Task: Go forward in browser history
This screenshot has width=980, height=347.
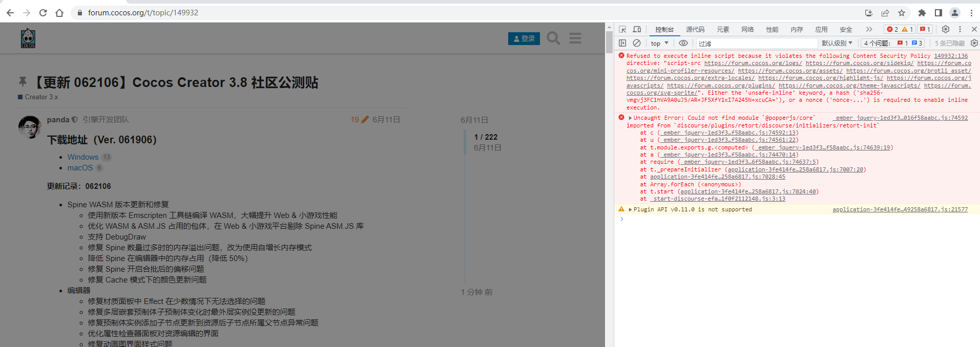Action: [x=27, y=13]
